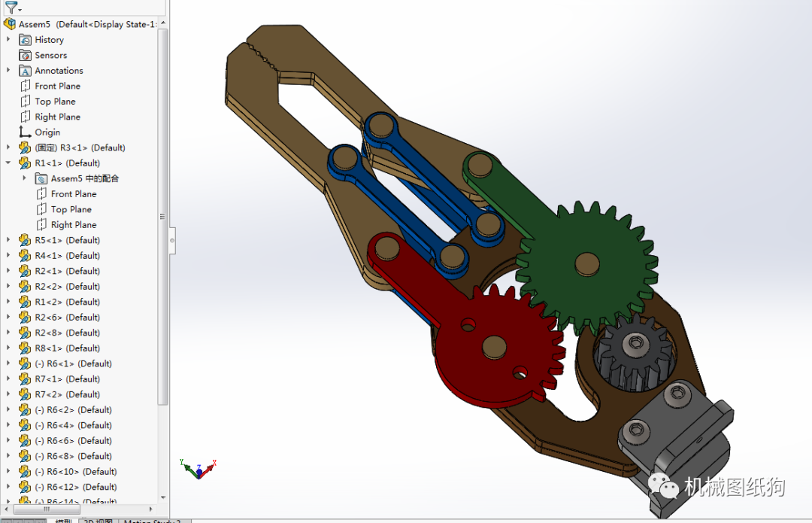Select the R8<1> part icon
The width and height of the screenshot is (812, 523).
[x=26, y=348]
